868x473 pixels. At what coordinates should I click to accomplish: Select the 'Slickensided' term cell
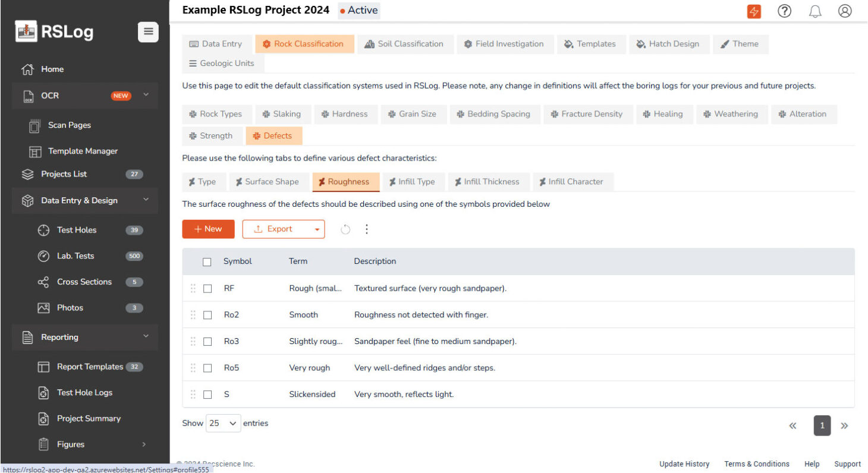point(313,395)
